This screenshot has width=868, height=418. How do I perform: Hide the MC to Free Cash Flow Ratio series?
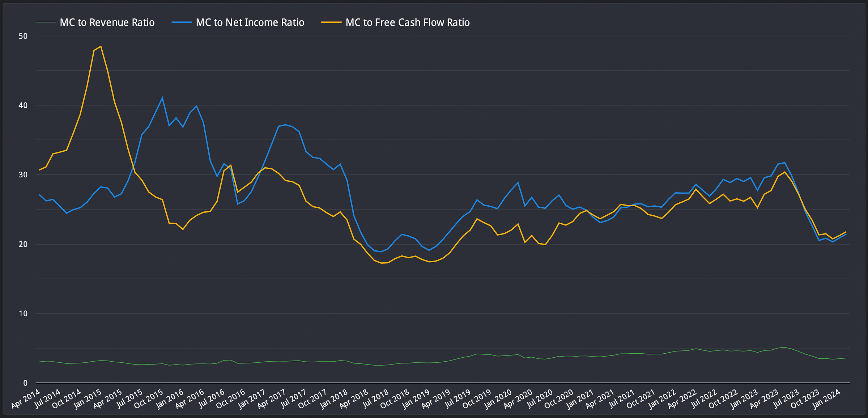click(x=407, y=23)
